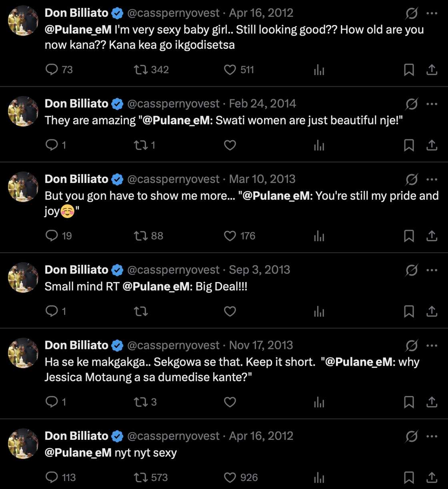Bookmark the 'Swati women' tweet
448x489 pixels.
click(409, 145)
